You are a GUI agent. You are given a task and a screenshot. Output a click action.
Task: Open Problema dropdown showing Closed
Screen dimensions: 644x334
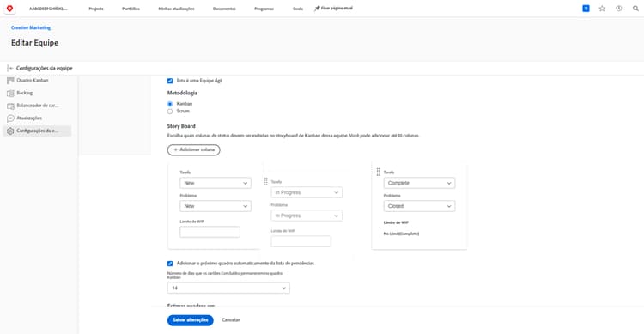419,206
